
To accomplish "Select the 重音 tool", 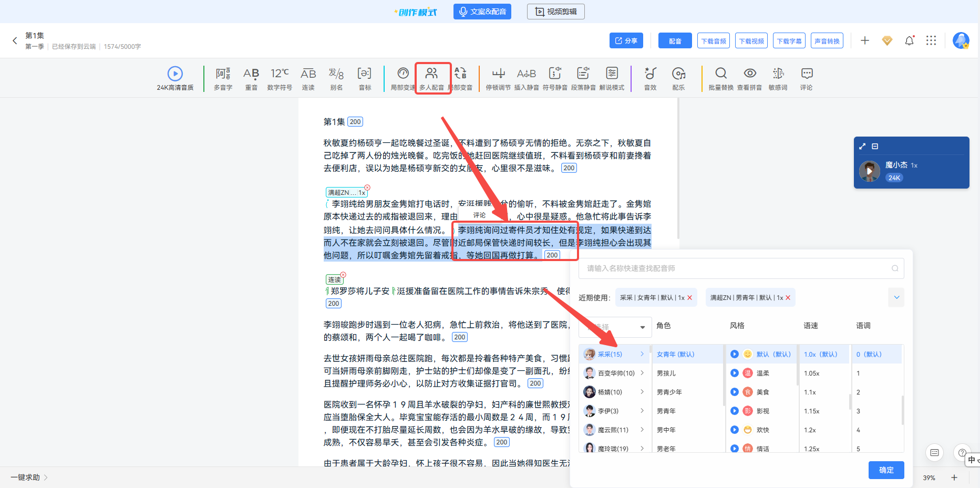I will click(x=251, y=79).
